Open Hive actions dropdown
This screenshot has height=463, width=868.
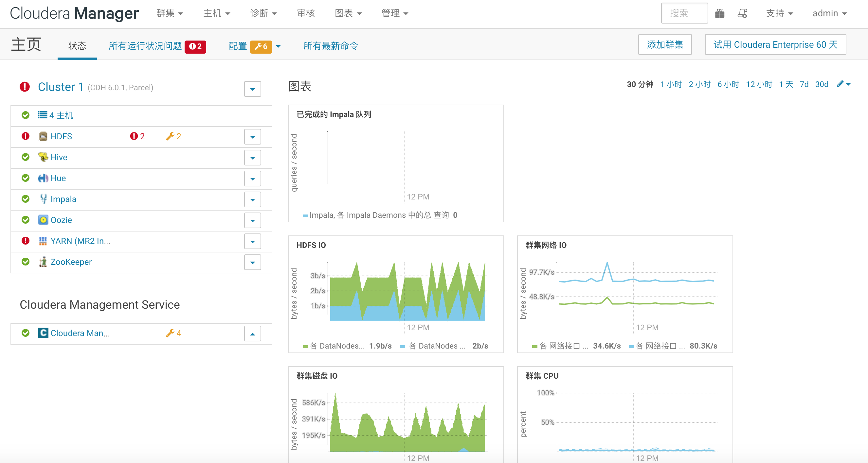253,158
